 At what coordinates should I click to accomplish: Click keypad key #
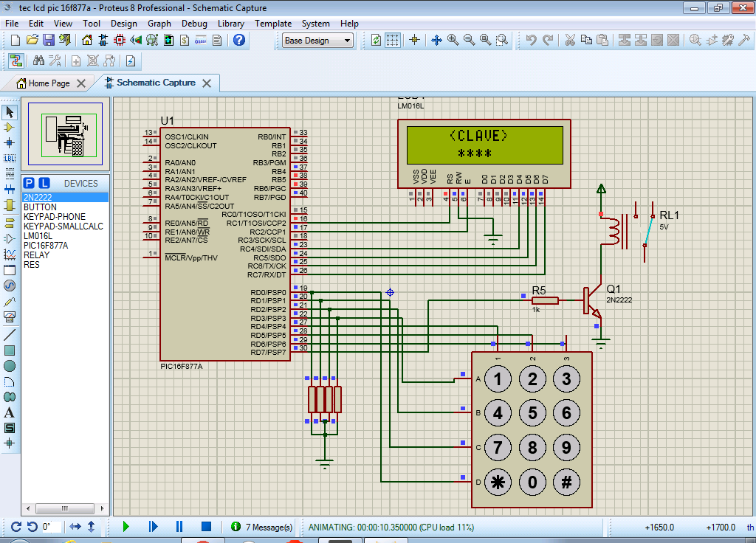566,482
